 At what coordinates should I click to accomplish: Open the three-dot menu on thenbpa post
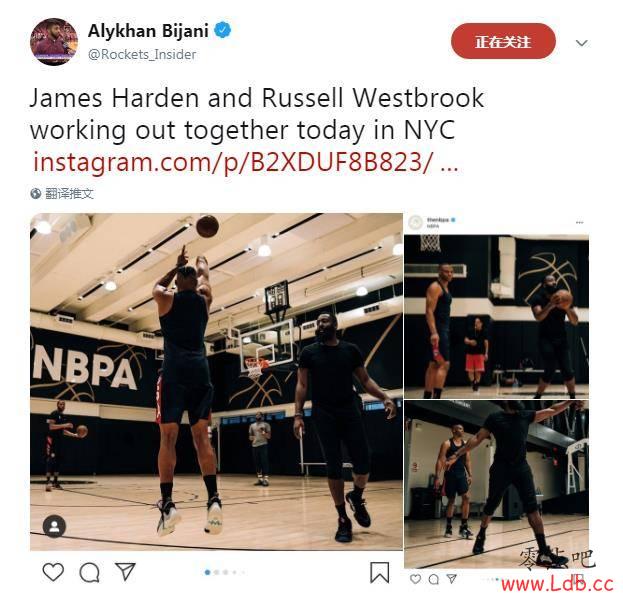[580, 222]
